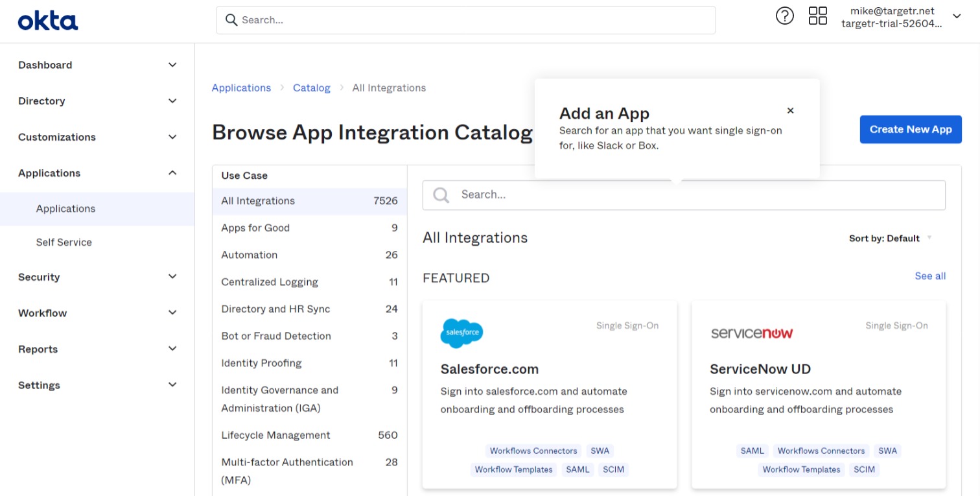
Task: Click the catalog Search input field
Action: [x=684, y=195]
